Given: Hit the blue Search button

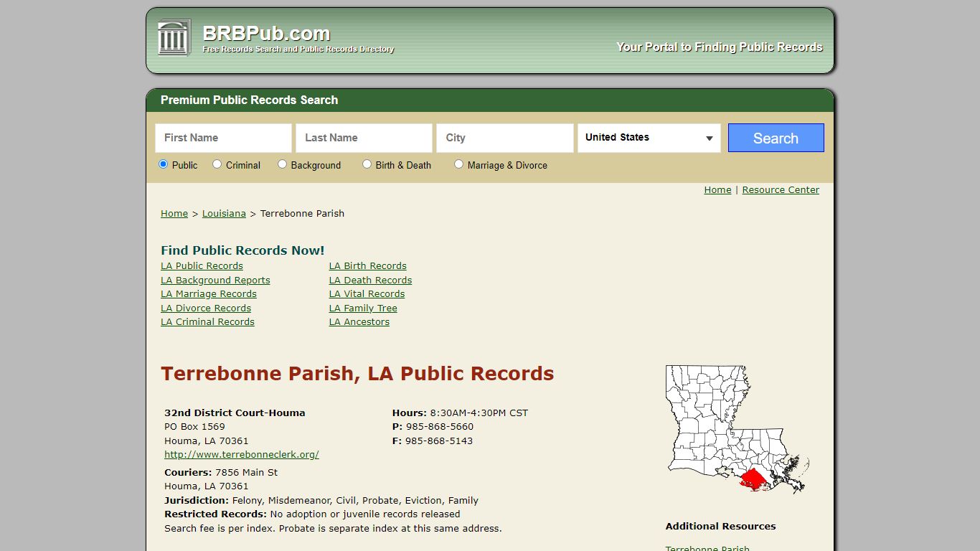Looking at the screenshot, I should pos(776,138).
